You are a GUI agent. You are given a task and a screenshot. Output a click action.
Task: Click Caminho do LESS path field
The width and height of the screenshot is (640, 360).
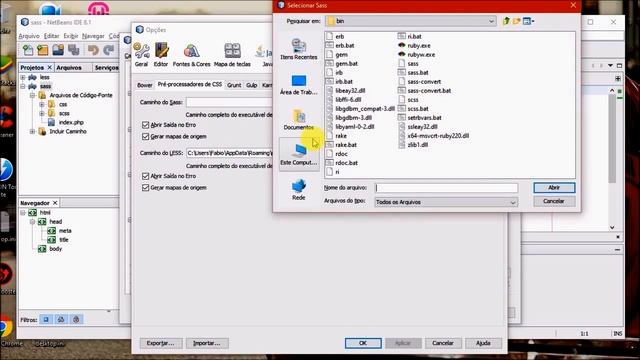pos(229,153)
